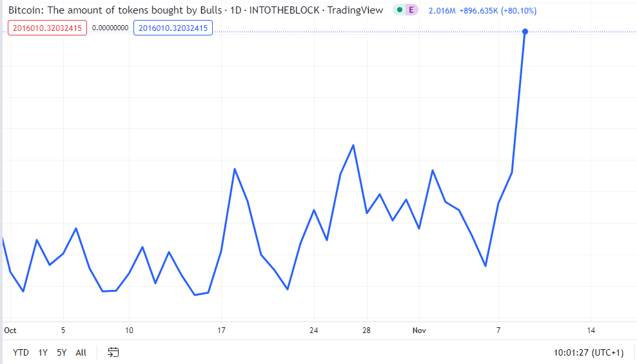Viewport: 637px width, 364px height.
Task: Click the blue 2016010.32032415 value box
Action: coord(173,28)
